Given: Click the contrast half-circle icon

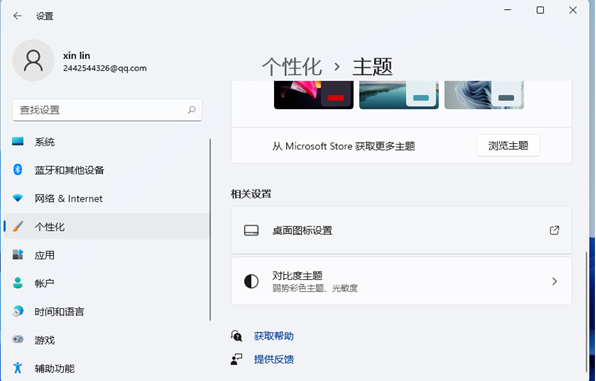Looking at the screenshot, I should (251, 281).
